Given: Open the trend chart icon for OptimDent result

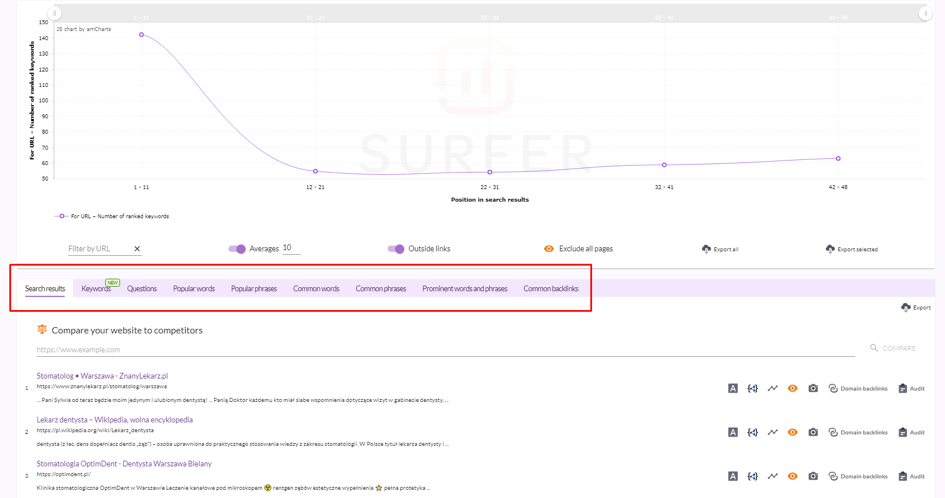Looking at the screenshot, I should point(773,476).
